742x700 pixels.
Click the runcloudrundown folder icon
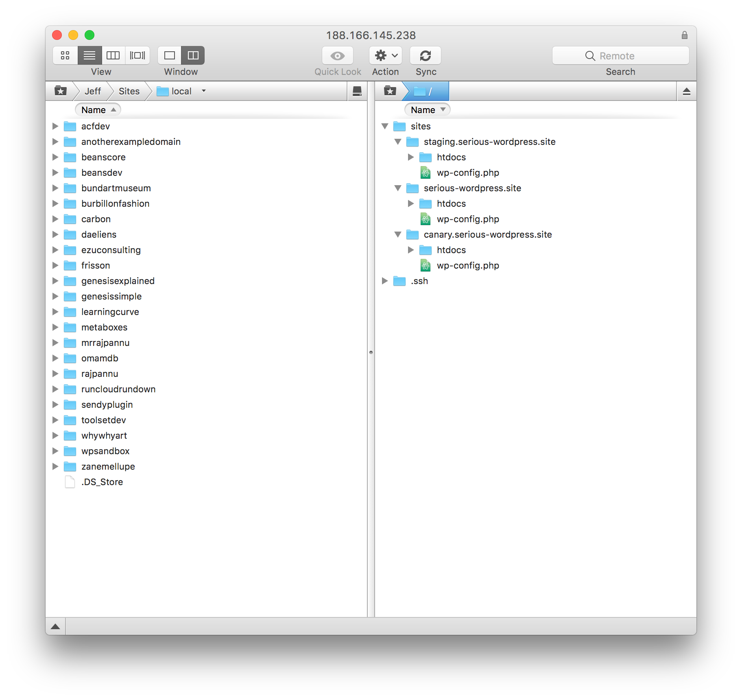coord(70,389)
